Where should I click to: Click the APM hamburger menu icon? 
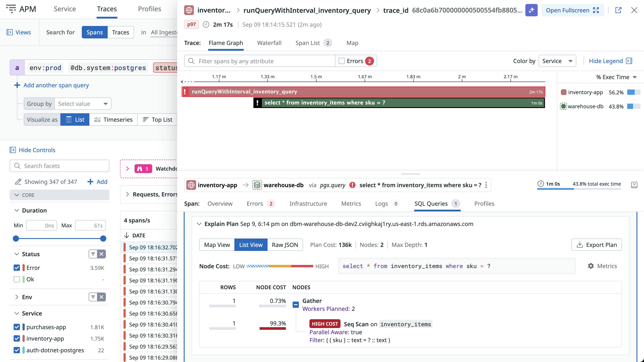point(11,9)
